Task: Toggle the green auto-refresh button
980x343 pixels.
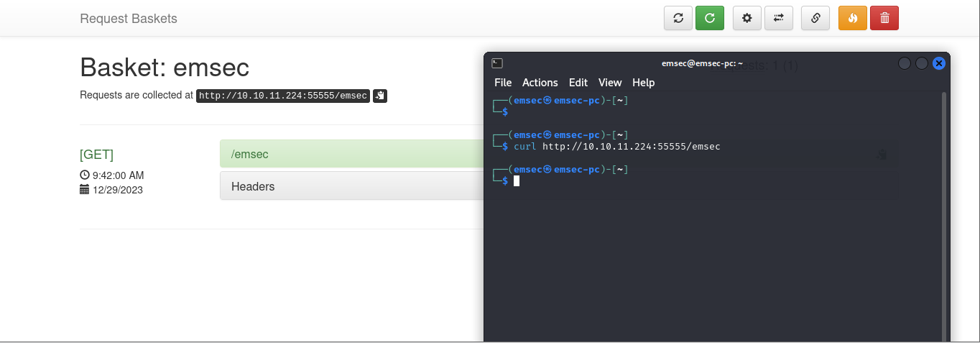Action: click(709, 19)
